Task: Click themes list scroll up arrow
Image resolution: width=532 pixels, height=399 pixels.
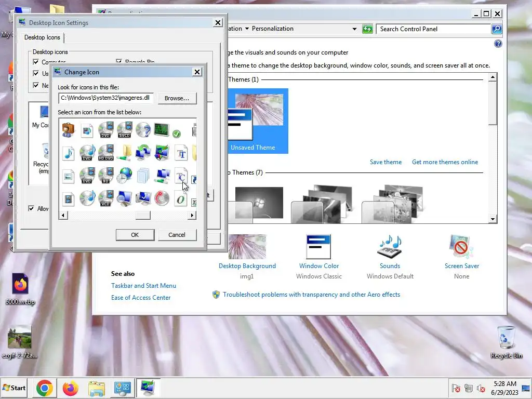Action: [493, 77]
